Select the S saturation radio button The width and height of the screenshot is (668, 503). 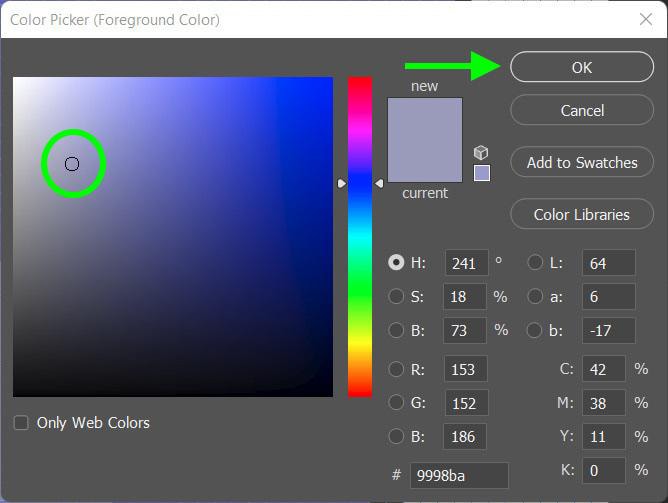pos(396,296)
